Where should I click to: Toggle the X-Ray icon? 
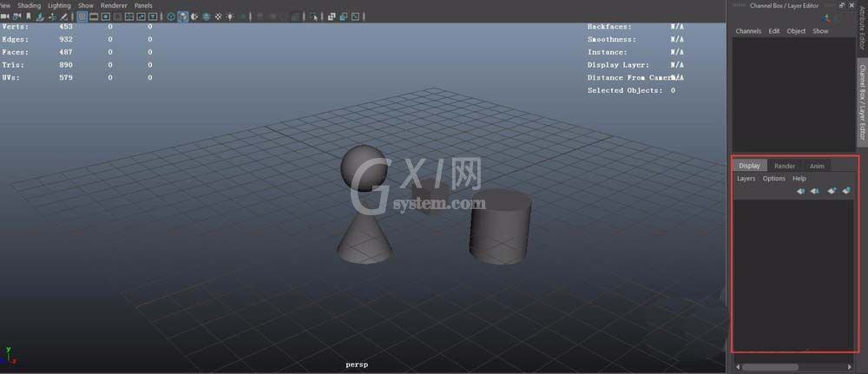pyautogui.click(x=331, y=16)
